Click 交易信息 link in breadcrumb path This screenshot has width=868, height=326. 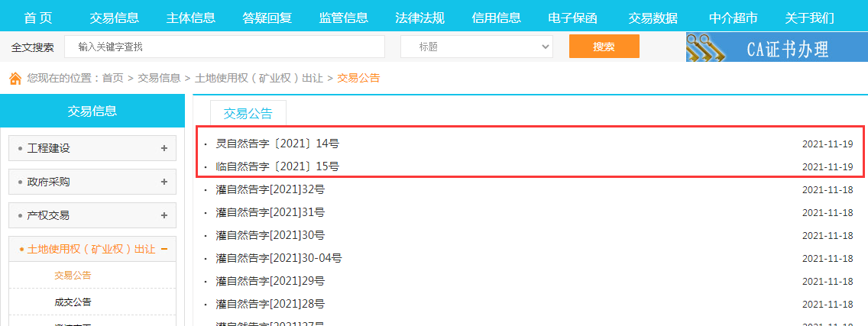[x=159, y=78]
